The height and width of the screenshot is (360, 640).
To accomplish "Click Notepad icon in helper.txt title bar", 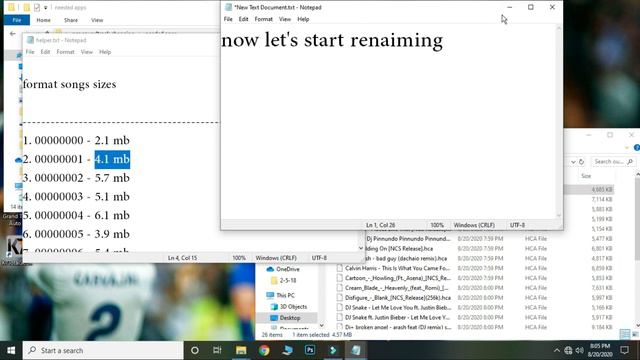I will click(x=30, y=40).
